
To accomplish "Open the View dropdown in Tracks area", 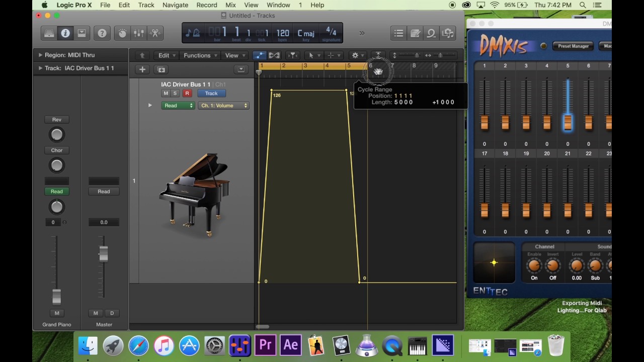I will coord(235,55).
